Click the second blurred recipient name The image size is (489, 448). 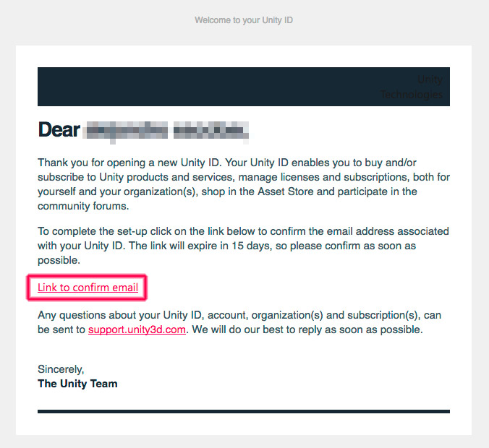click(x=211, y=131)
